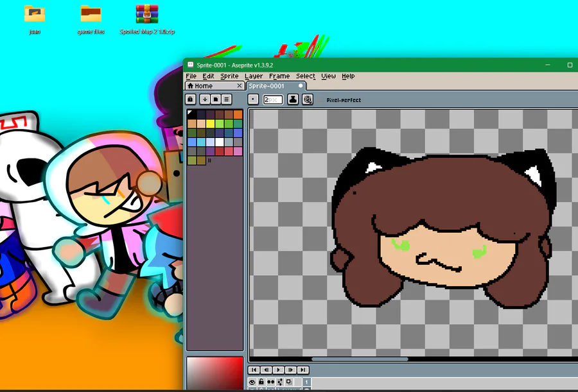Open the timeline settings icon

point(280,382)
